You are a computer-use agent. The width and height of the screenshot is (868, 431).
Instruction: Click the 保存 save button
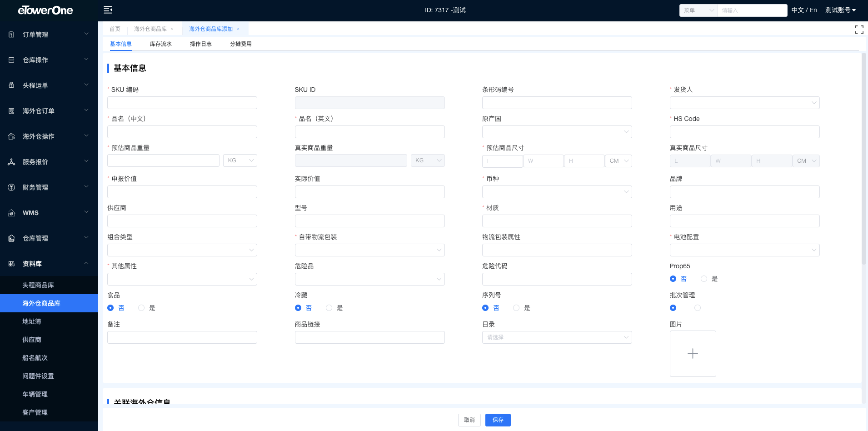[498, 420]
